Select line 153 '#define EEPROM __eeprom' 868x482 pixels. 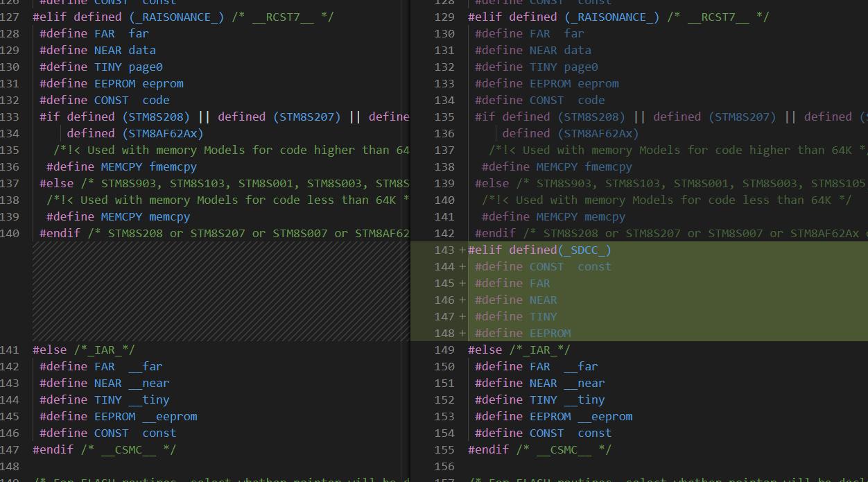554,416
